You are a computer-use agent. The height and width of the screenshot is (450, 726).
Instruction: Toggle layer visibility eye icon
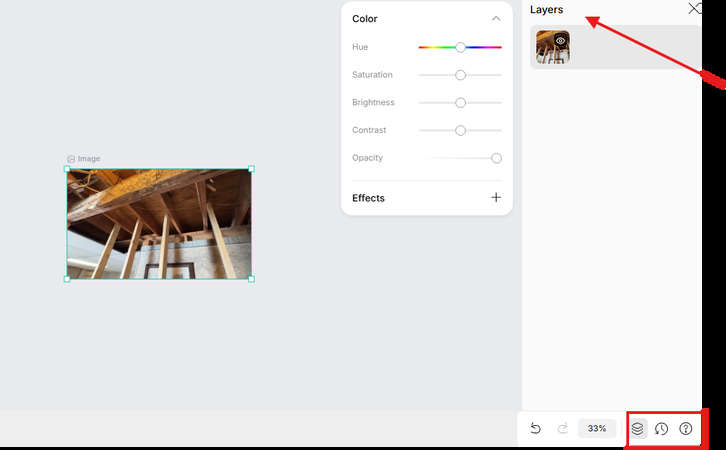[x=560, y=41]
